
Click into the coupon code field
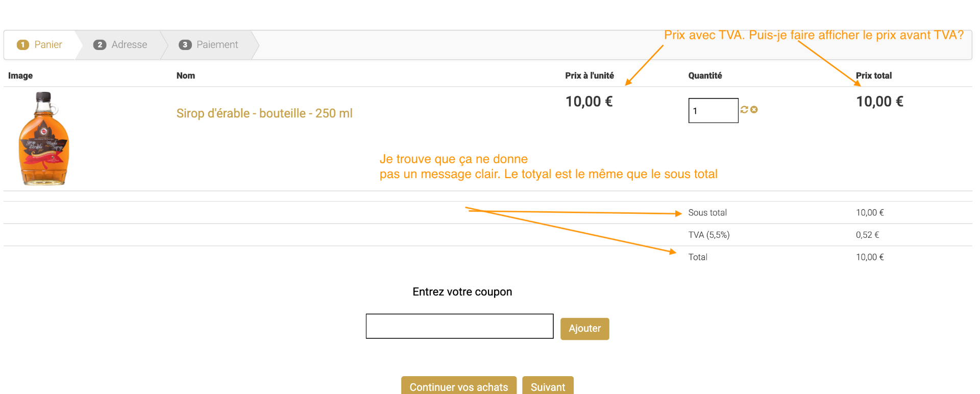pyautogui.click(x=459, y=326)
